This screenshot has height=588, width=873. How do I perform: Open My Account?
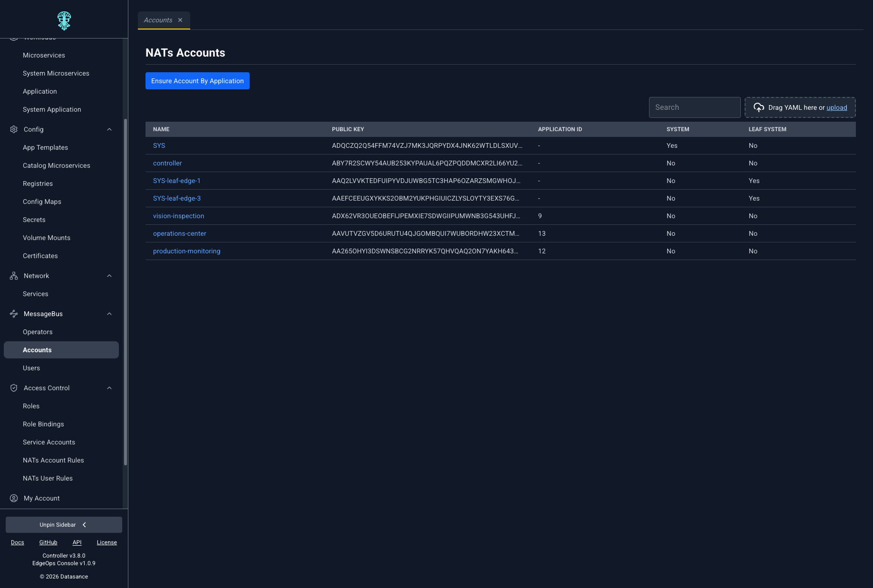pyautogui.click(x=42, y=498)
